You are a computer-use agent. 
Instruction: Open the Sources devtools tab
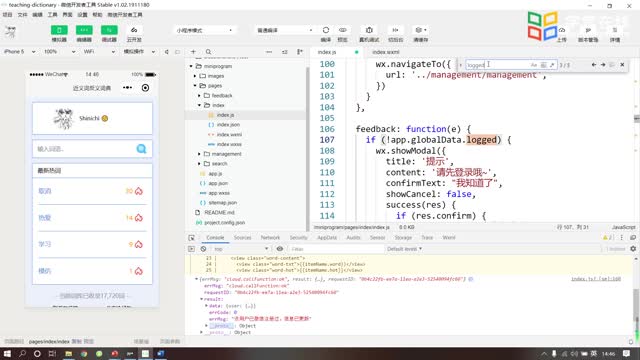242,238
